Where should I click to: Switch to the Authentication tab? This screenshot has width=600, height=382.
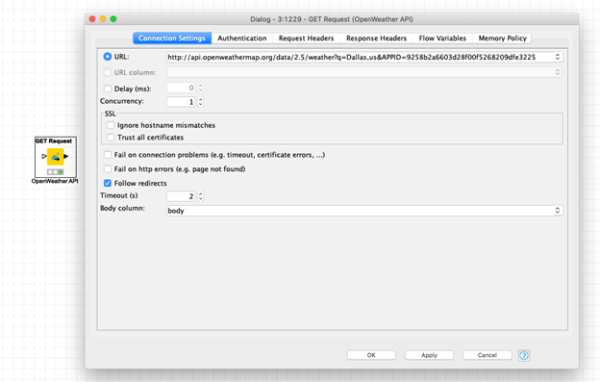(242, 38)
